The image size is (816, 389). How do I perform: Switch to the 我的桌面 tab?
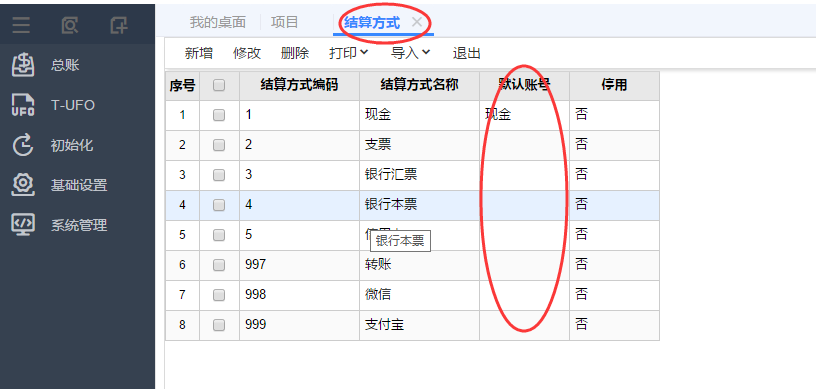click(x=218, y=22)
